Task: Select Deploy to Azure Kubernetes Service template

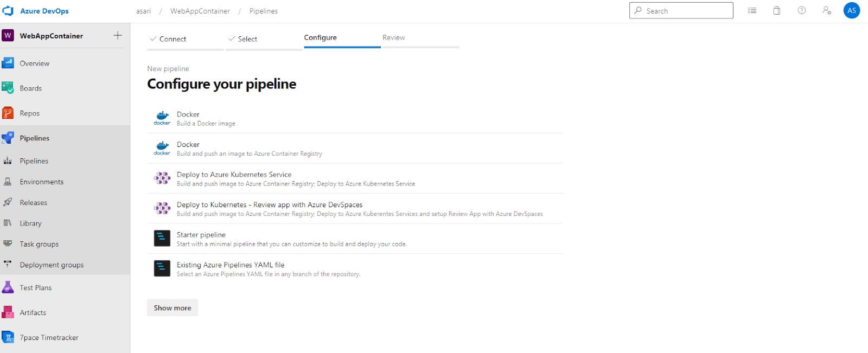Action: pos(355,178)
